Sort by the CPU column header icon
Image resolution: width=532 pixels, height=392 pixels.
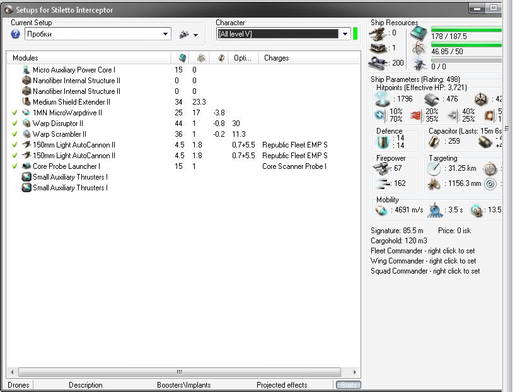[x=201, y=58]
